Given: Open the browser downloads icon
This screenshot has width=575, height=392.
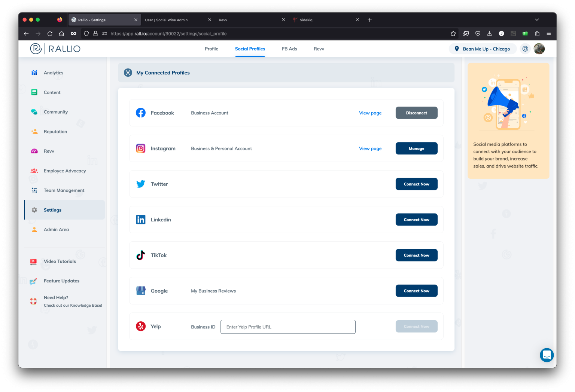Looking at the screenshot, I should click(x=489, y=34).
